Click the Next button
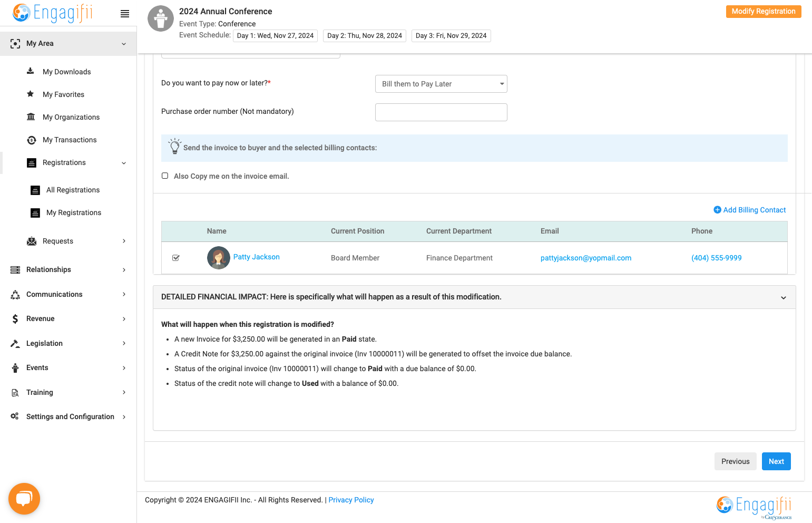 tap(776, 461)
